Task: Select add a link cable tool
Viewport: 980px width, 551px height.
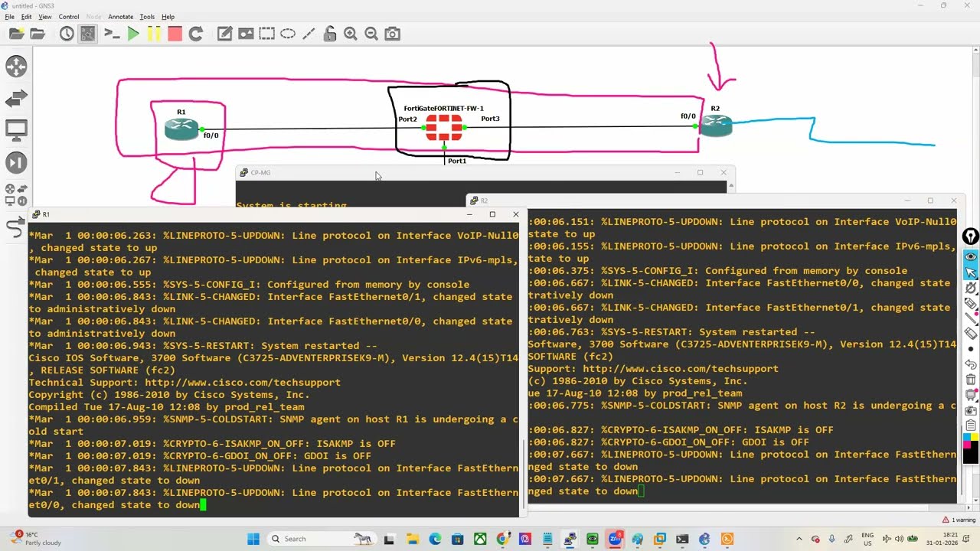Action: [x=16, y=227]
